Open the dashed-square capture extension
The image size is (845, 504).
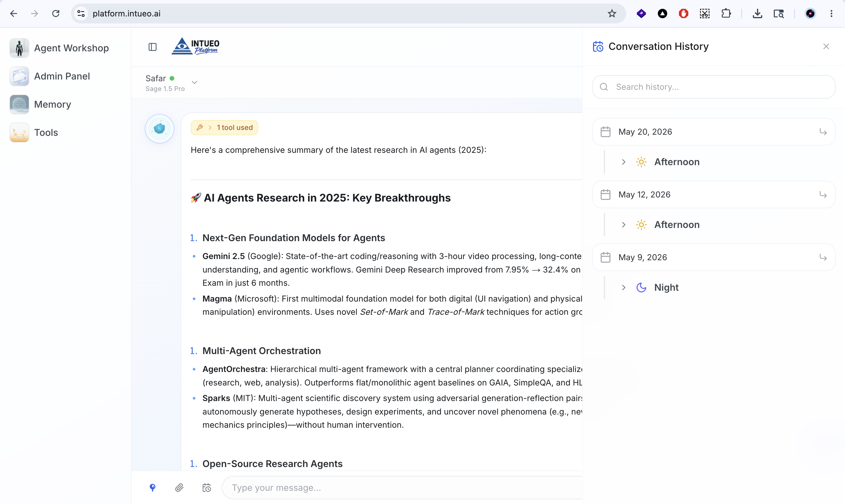tap(705, 13)
